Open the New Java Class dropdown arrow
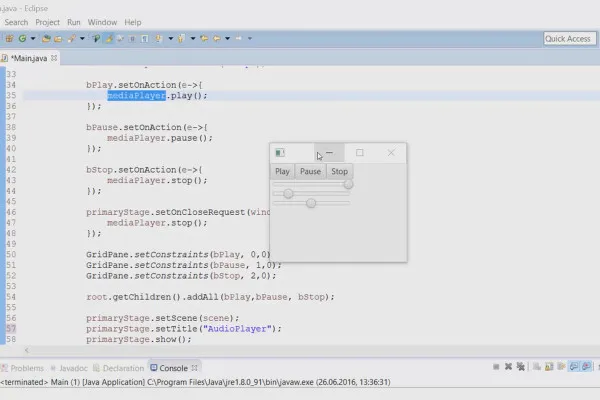Image resolution: width=600 pixels, height=400 pixels. 33,38
